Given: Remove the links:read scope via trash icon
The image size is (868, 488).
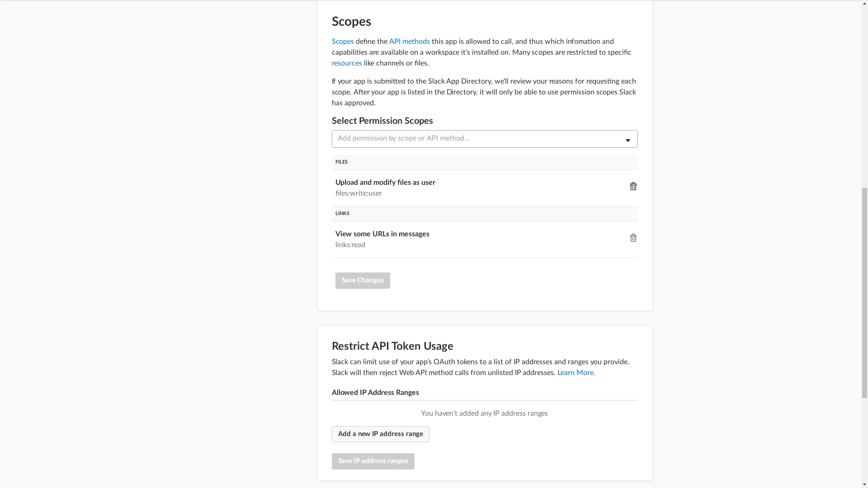Looking at the screenshot, I should pos(633,238).
